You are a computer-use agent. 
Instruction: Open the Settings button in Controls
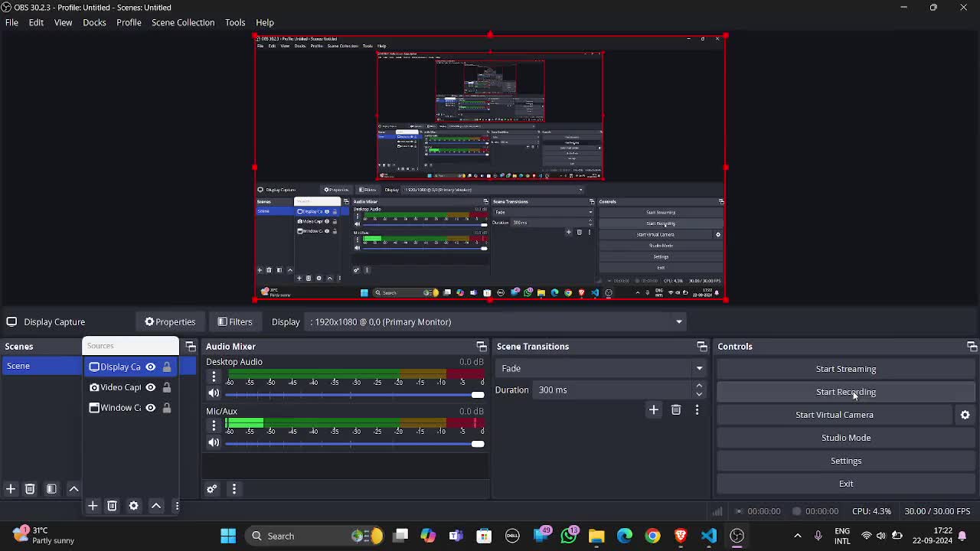(846, 461)
